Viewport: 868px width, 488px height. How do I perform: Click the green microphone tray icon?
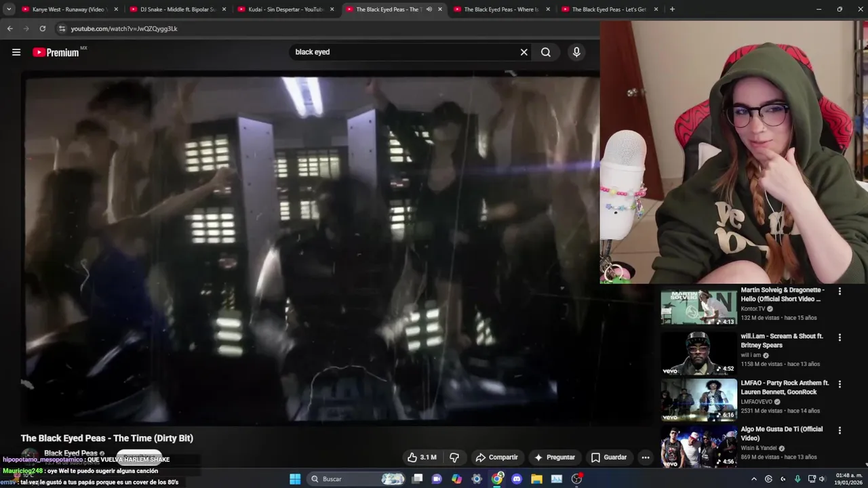(x=797, y=479)
